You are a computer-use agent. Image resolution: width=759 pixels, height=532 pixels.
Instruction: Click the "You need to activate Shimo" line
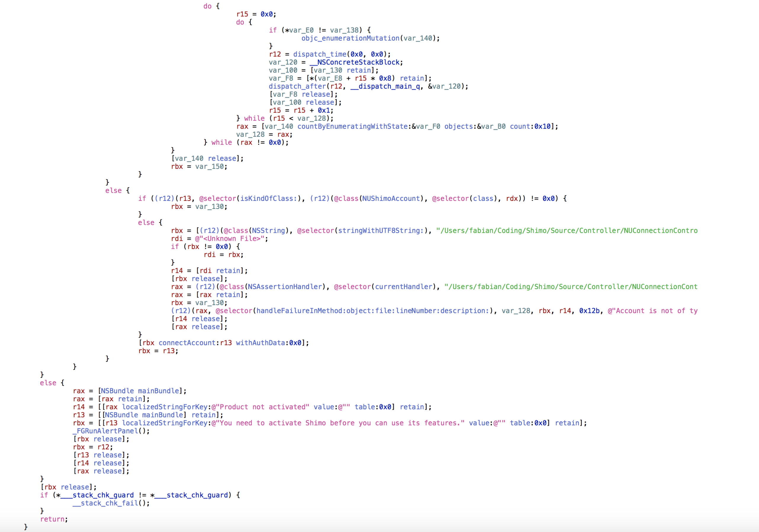(x=329, y=423)
